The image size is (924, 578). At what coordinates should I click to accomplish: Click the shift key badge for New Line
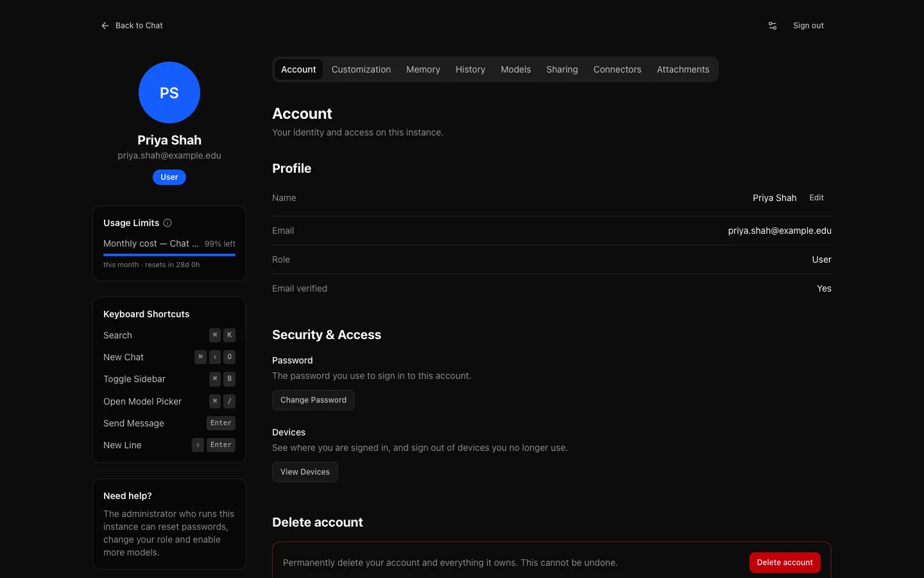pos(198,445)
